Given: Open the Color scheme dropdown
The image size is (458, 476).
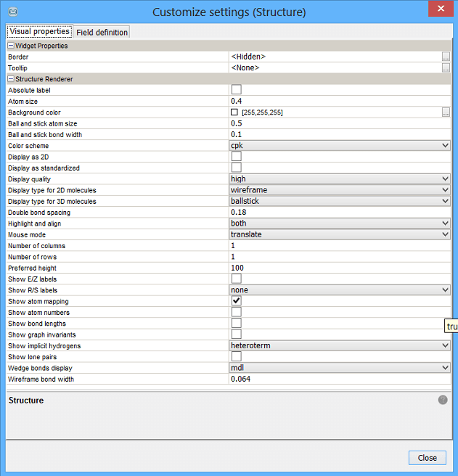Looking at the screenshot, I should (x=445, y=146).
